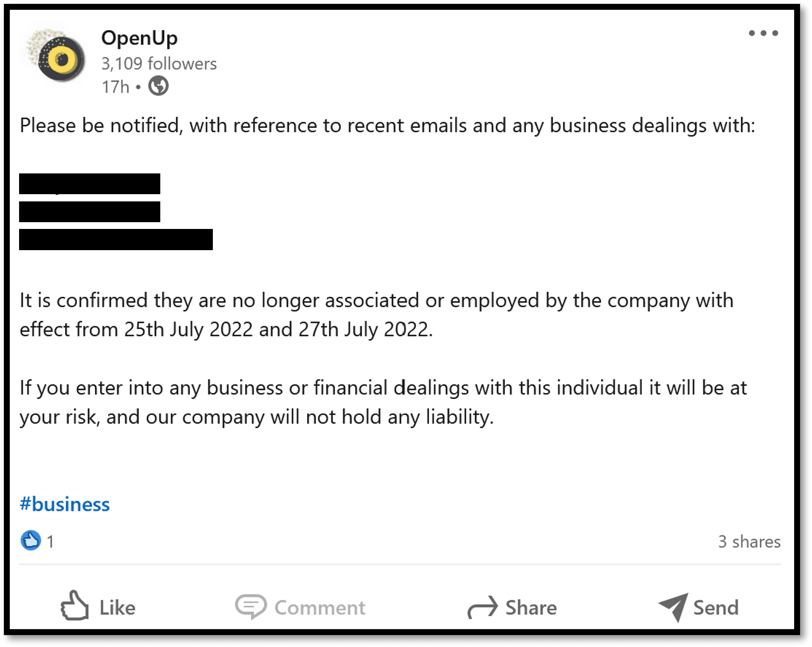Click the blue thumbs-up reaction badge
The image size is (812, 647).
31,541
